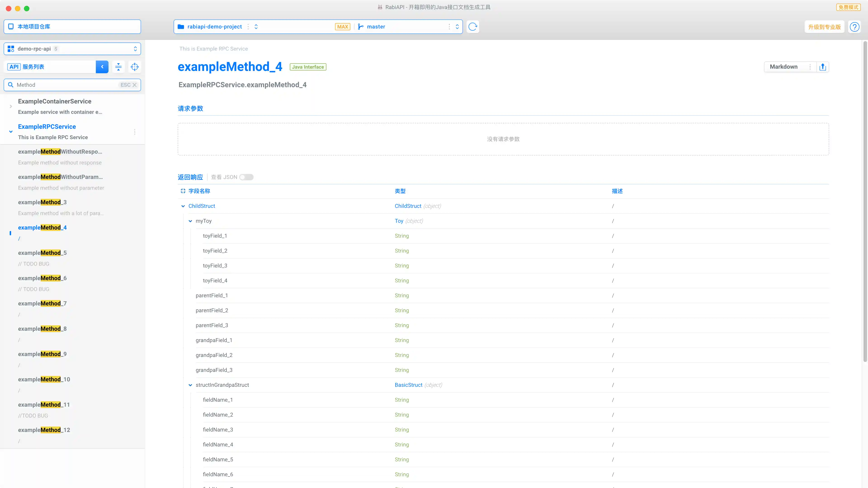Image resolution: width=868 pixels, height=488 pixels.
Task: Click the Method search input field
Action: pos(66,85)
